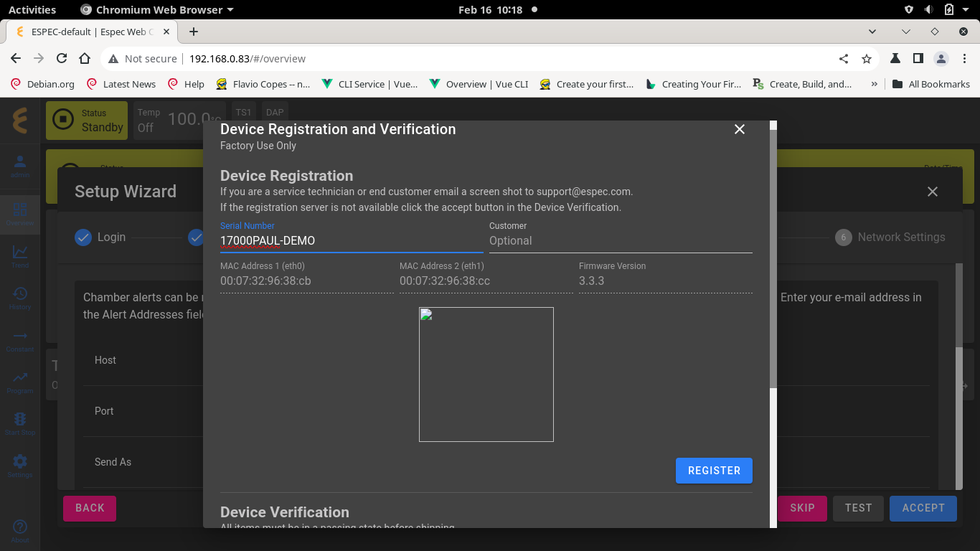Viewport: 980px width, 551px height.
Task: Go back in browser history
Action: tap(16, 59)
